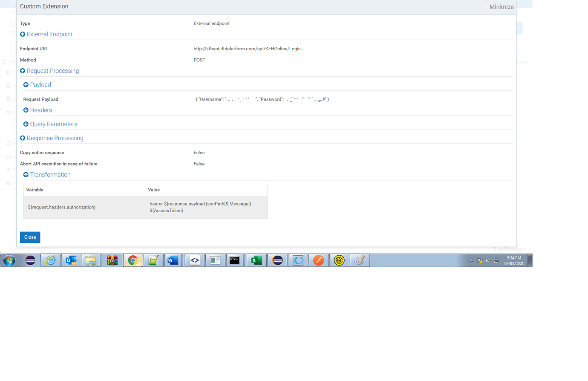Collapse the Payload section
588x381 pixels.
pos(37,85)
